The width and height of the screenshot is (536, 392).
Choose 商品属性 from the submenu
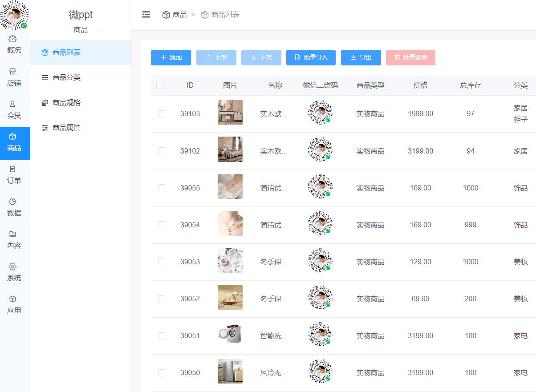[66, 128]
